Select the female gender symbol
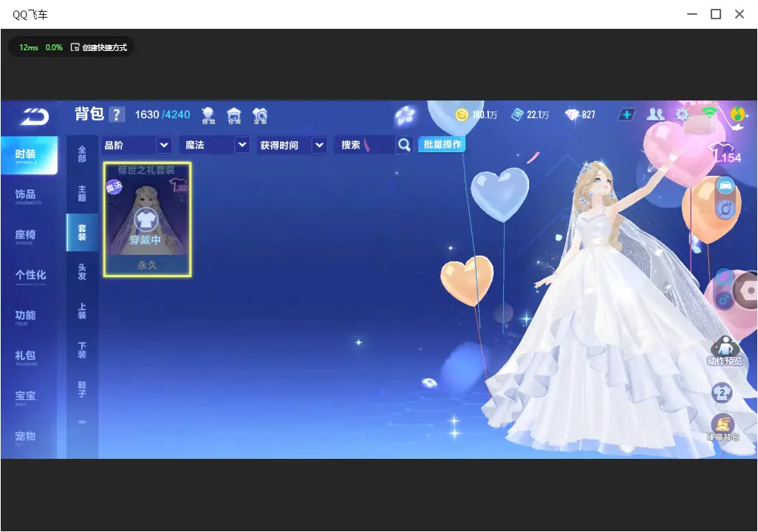 tap(724, 278)
